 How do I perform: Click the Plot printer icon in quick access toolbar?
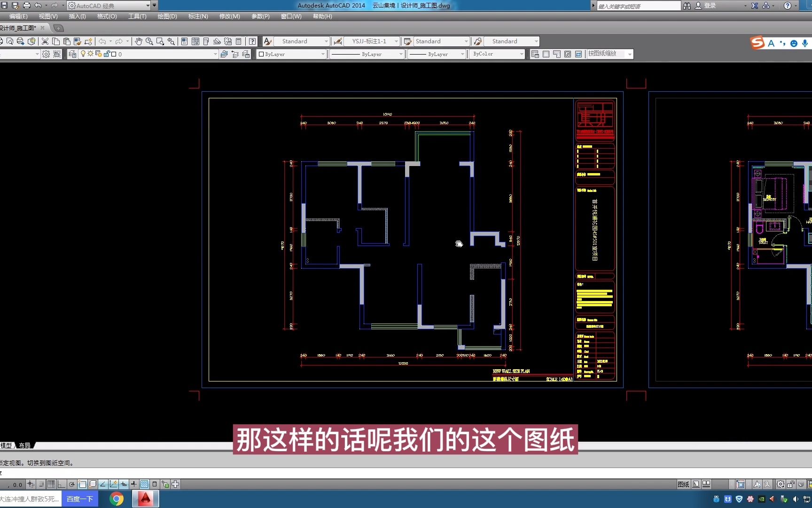[26, 6]
